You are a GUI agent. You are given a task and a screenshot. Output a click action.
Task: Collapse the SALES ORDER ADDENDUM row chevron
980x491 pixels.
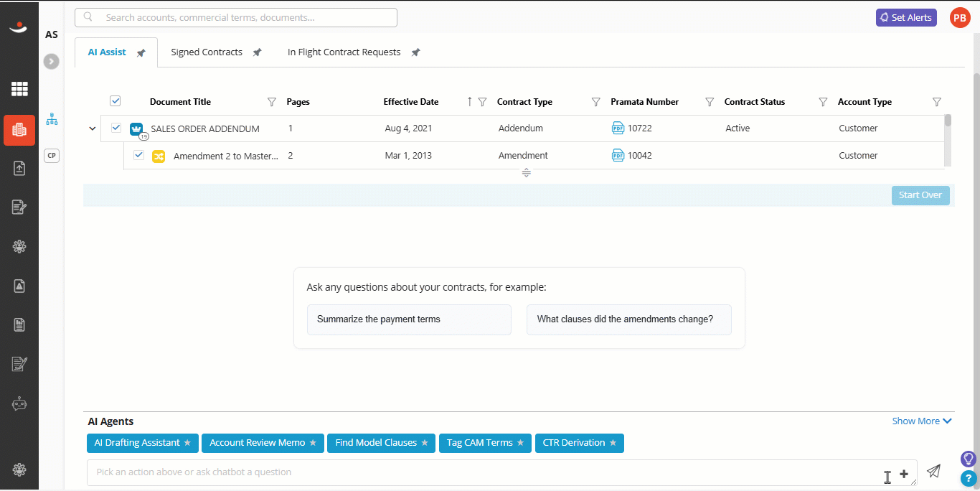tap(92, 128)
